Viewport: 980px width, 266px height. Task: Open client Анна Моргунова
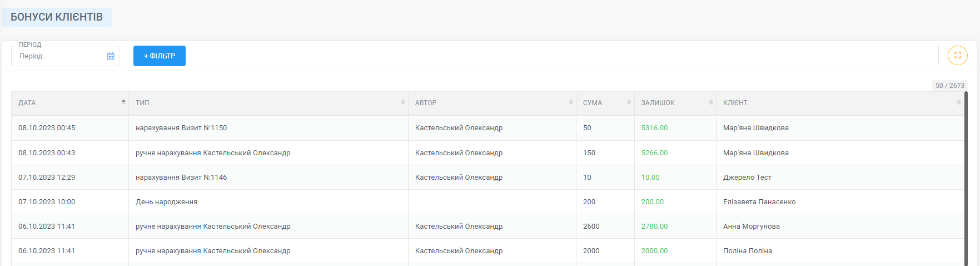pos(751,226)
